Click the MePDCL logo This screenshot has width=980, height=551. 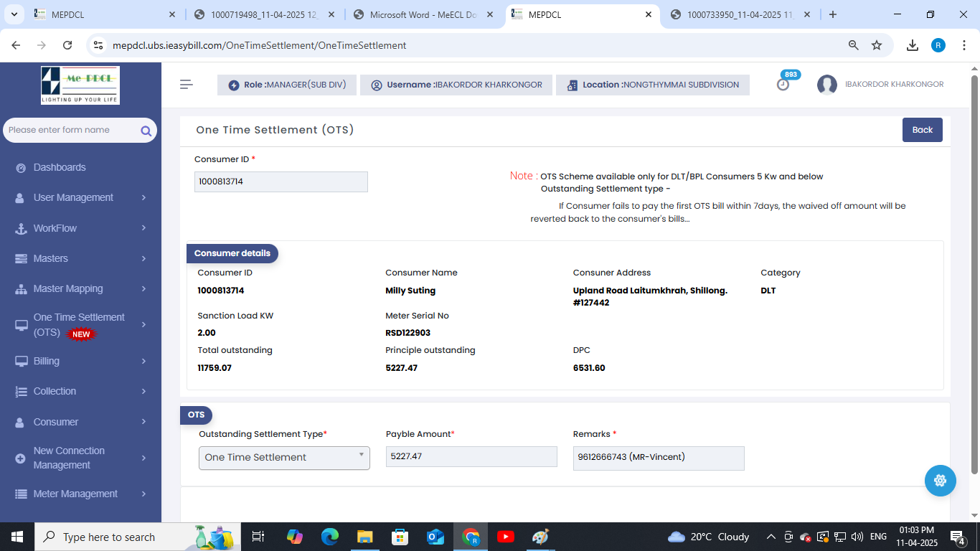(80, 85)
